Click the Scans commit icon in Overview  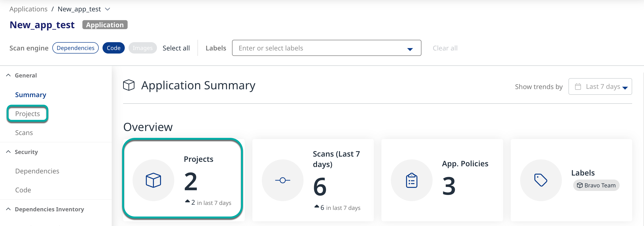click(282, 180)
